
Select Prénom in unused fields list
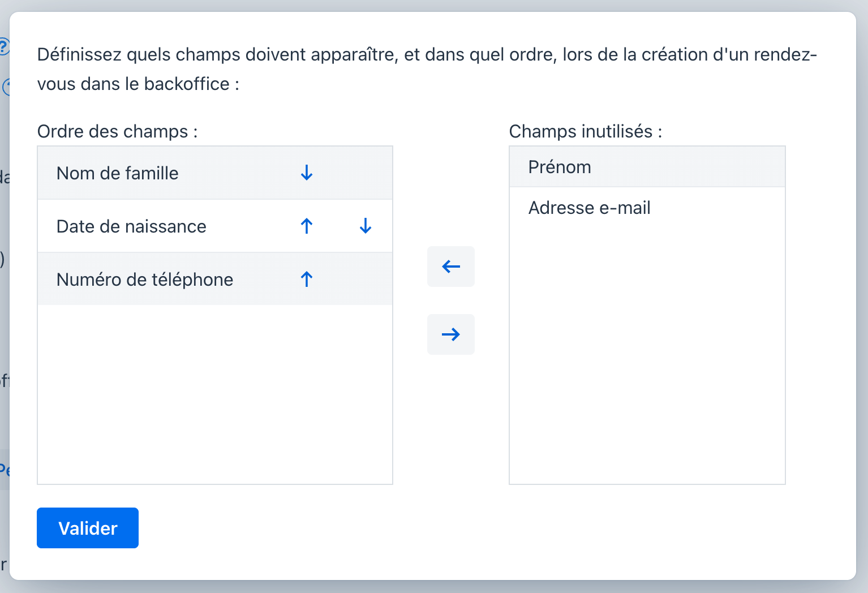pyautogui.click(x=647, y=167)
